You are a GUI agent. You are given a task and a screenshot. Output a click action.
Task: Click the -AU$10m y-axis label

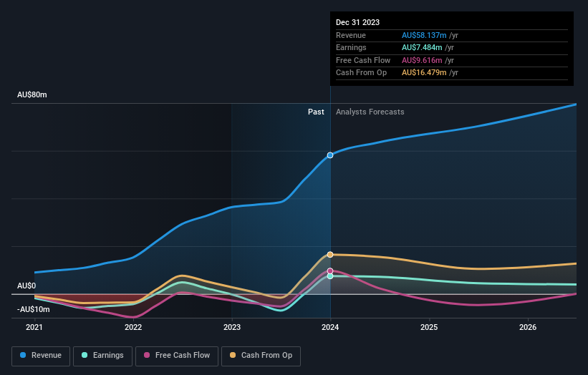[34, 309]
